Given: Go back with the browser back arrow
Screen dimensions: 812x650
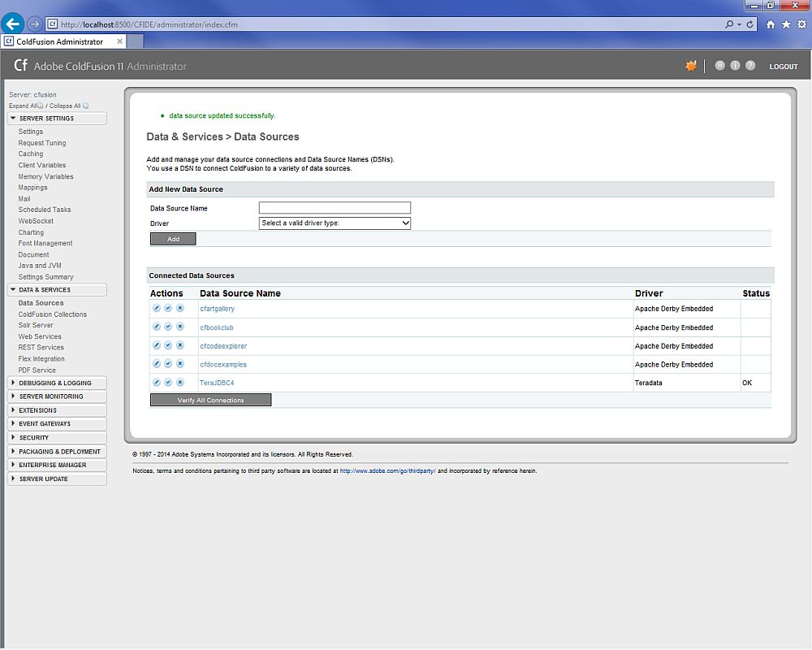Looking at the screenshot, I should (x=13, y=24).
